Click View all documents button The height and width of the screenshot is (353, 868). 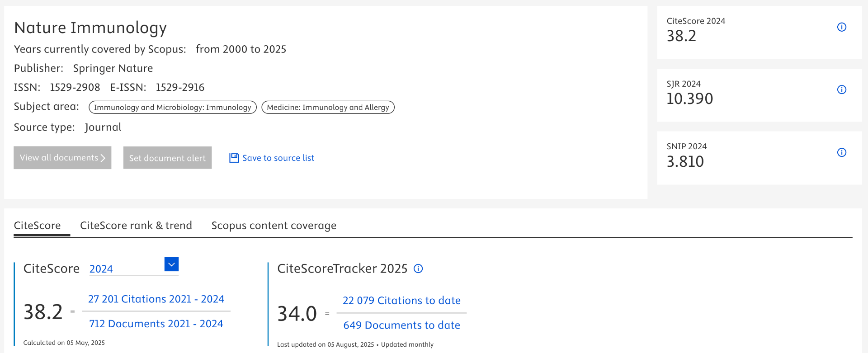click(x=62, y=158)
